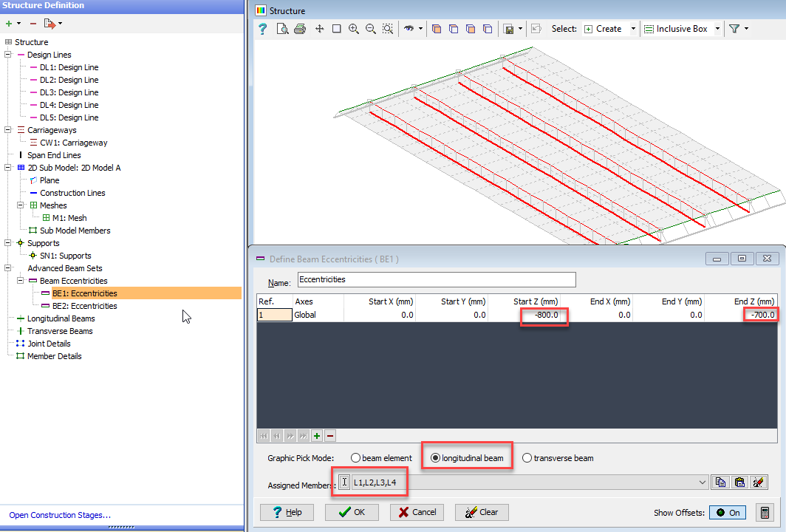Turn off the Show Offsets toggle

pyautogui.click(x=728, y=512)
